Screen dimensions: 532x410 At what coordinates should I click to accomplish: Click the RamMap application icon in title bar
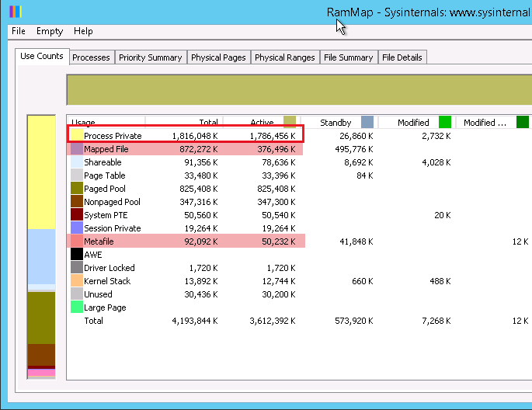coord(16,12)
